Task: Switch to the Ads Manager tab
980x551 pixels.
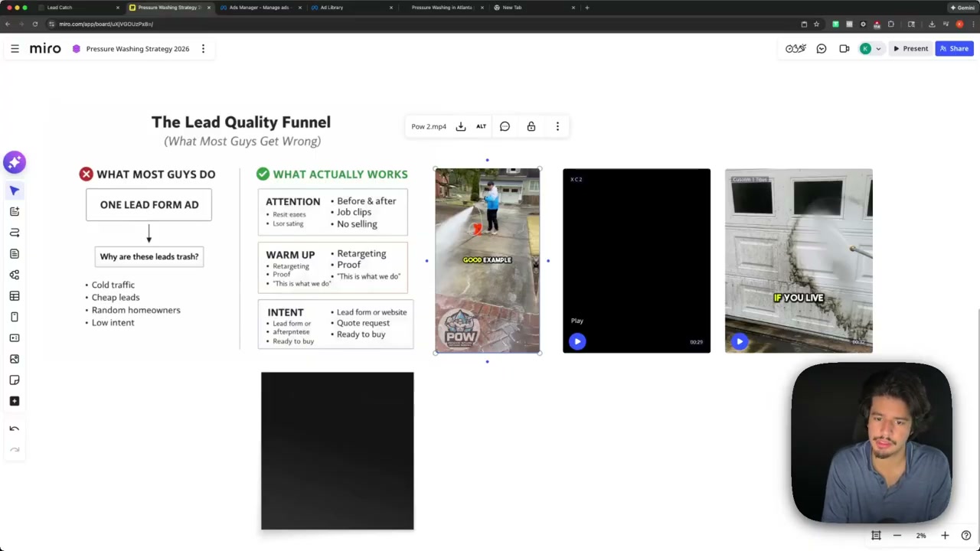Action: tap(260, 8)
